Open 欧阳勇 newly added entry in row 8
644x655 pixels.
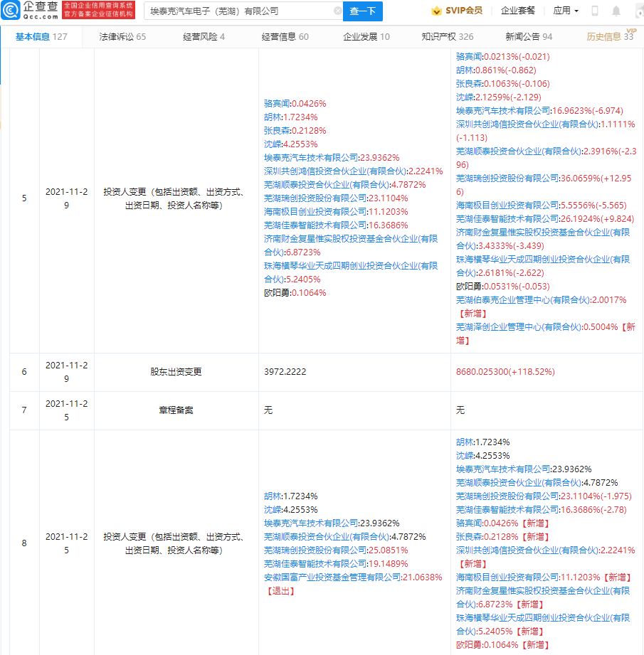(469, 645)
